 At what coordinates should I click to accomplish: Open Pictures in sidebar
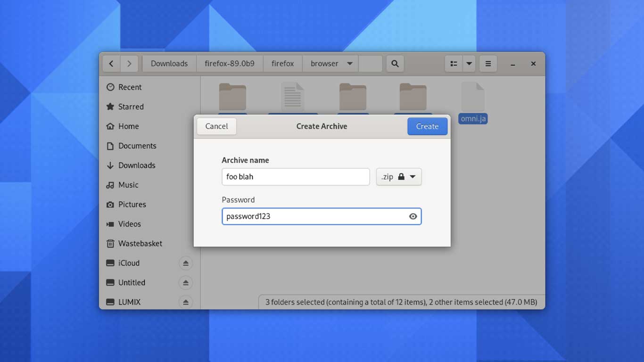click(150, 205)
